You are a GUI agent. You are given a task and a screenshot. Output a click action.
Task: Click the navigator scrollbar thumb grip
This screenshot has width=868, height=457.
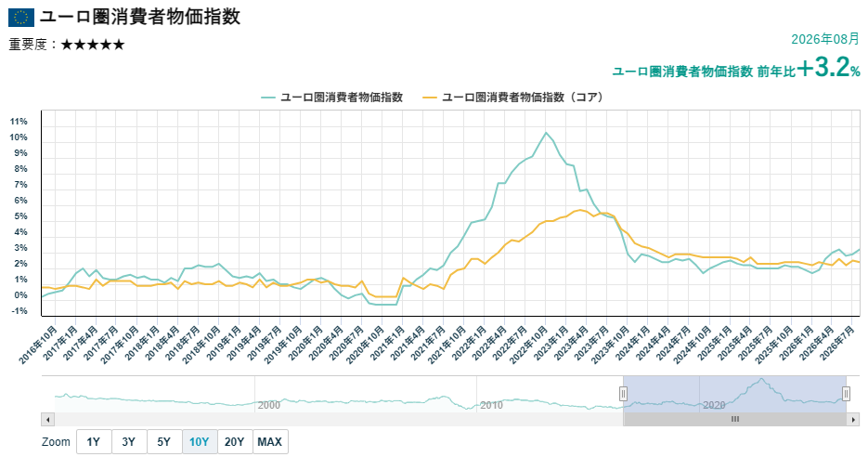735,419
